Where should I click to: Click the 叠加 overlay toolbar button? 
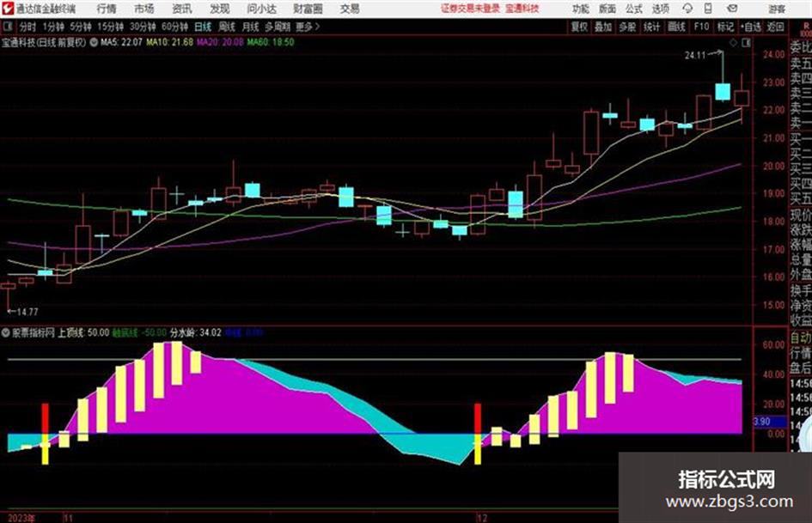(x=603, y=27)
